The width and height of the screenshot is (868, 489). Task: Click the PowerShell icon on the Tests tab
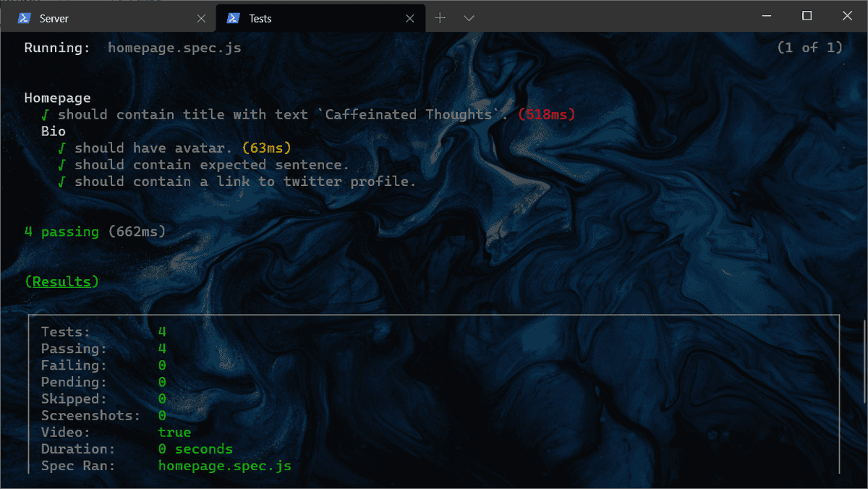click(x=232, y=17)
